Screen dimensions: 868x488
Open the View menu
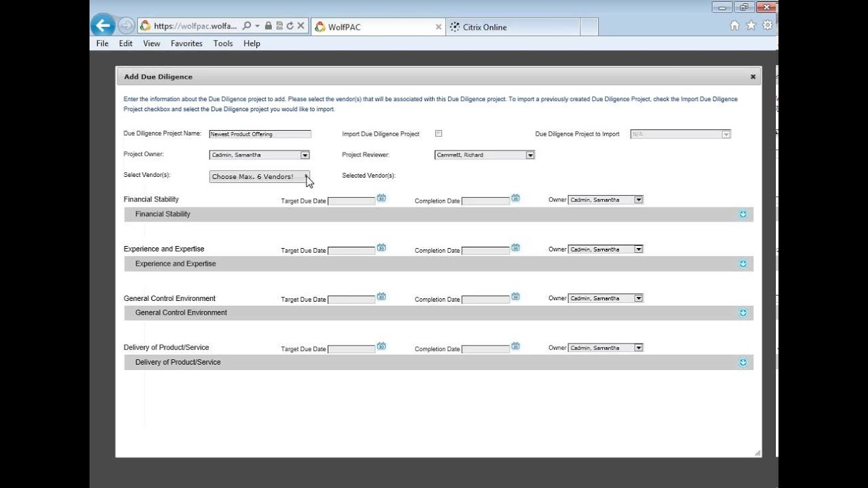pyautogui.click(x=152, y=43)
